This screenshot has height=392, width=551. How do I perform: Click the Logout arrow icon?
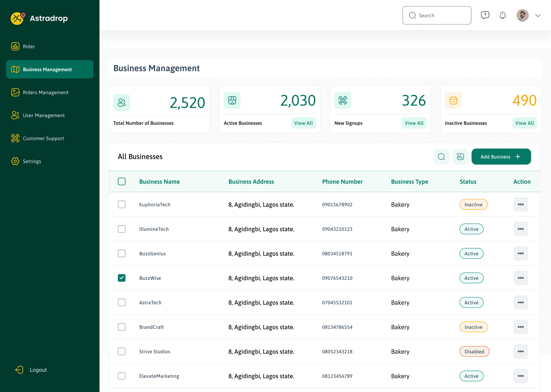(x=19, y=370)
